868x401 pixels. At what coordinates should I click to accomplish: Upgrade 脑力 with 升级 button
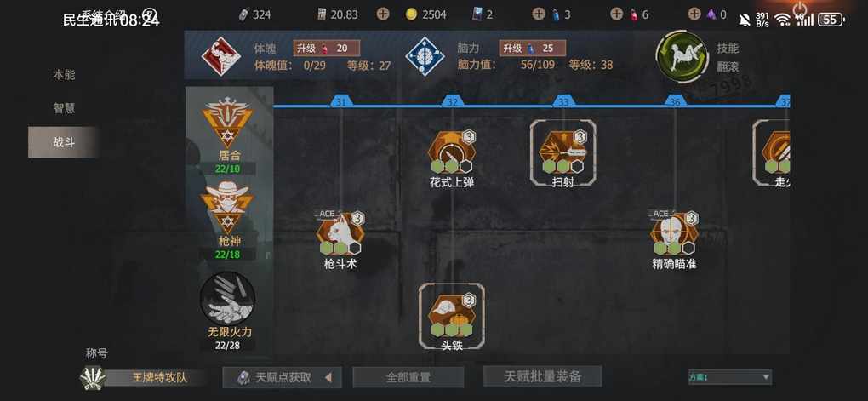pos(533,49)
